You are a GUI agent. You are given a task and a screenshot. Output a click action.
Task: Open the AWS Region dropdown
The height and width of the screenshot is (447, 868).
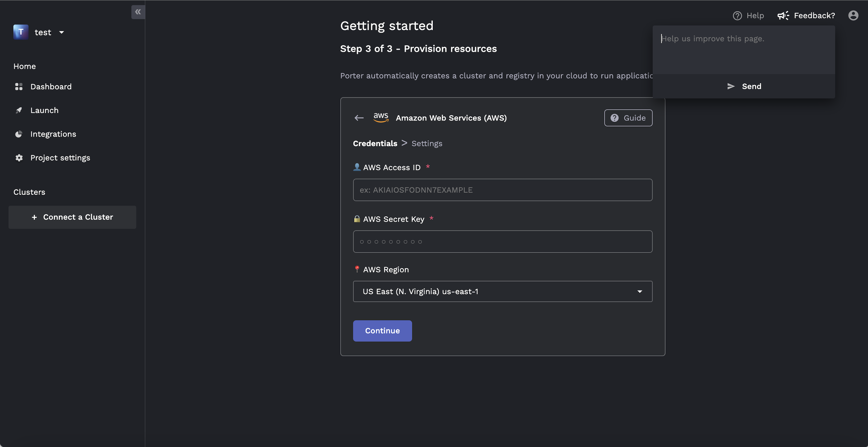point(502,292)
